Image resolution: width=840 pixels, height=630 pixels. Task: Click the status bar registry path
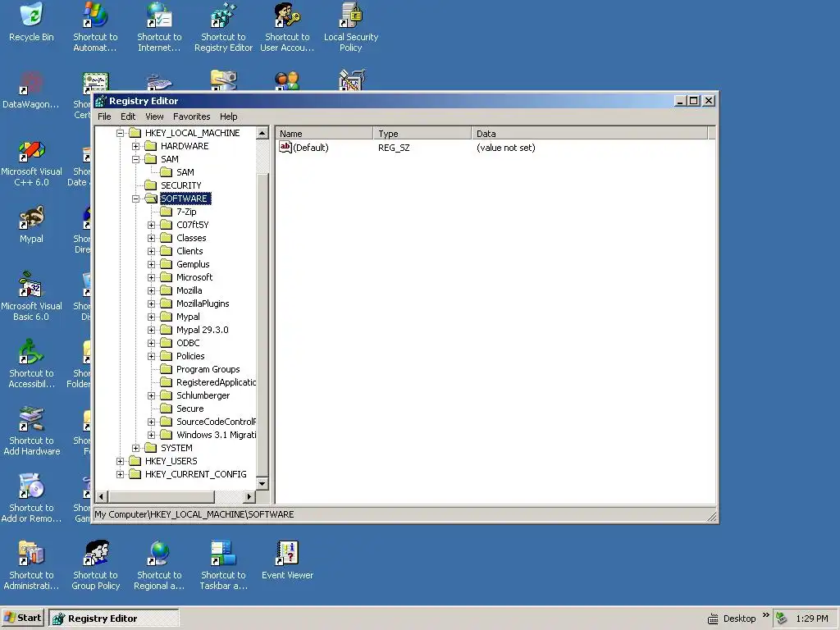194,514
